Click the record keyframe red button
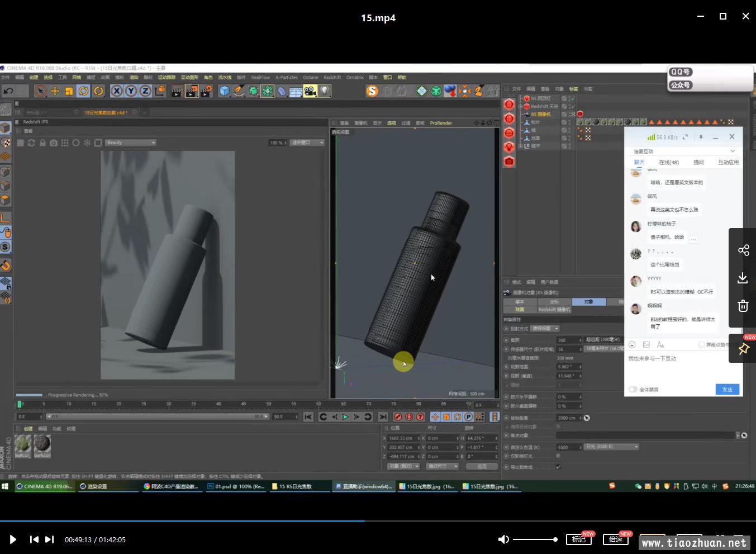This screenshot has height=554, width=756. click(398, 417)
